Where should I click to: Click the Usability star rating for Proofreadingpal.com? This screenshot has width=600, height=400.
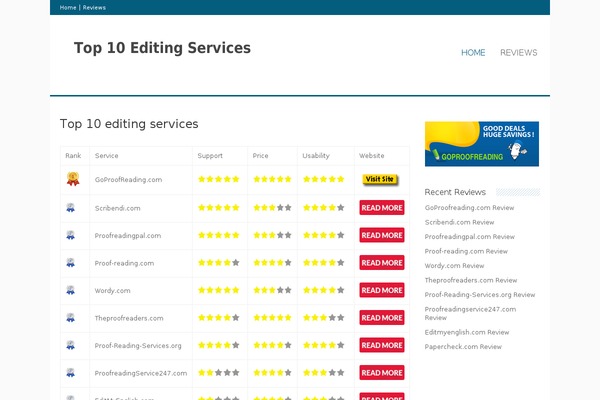(324, 235)
